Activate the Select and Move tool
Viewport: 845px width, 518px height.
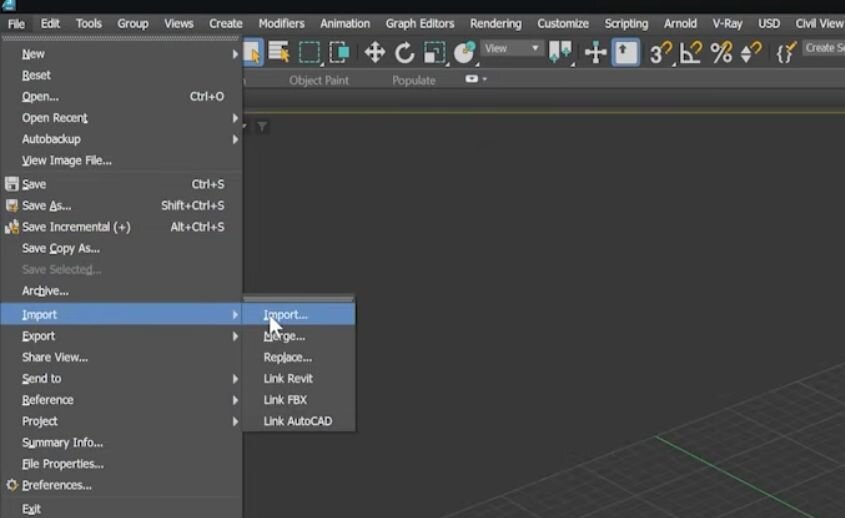(375, 53)
